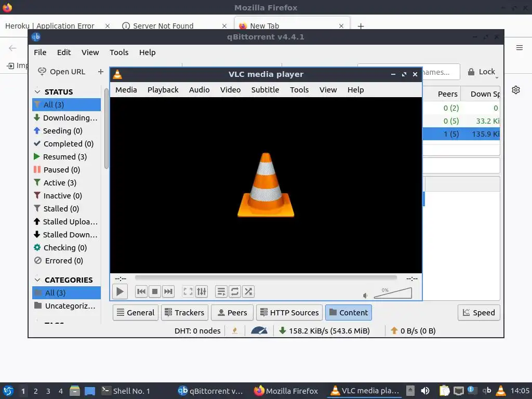Open VLC Tools menu
This screenshot has height=399, width=532.
coord(299,90)
